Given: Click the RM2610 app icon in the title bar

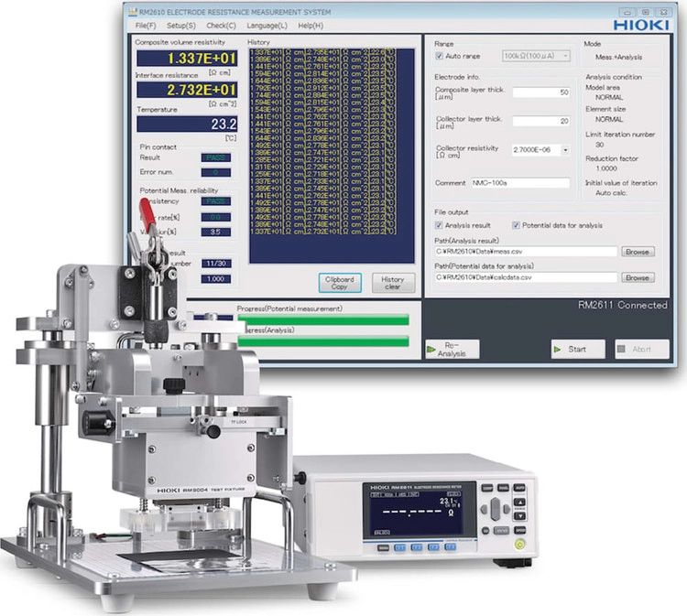Looking at the screenshot, I should pos(133,12).
